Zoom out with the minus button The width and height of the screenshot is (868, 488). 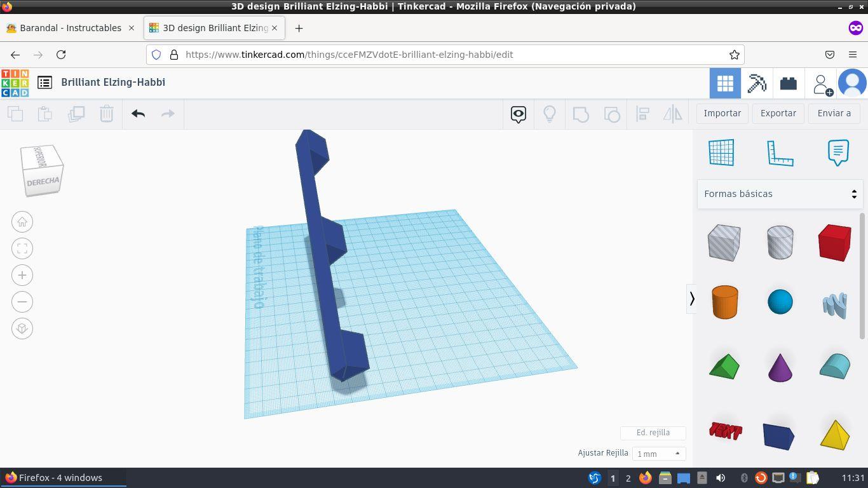tap(22, 302)
